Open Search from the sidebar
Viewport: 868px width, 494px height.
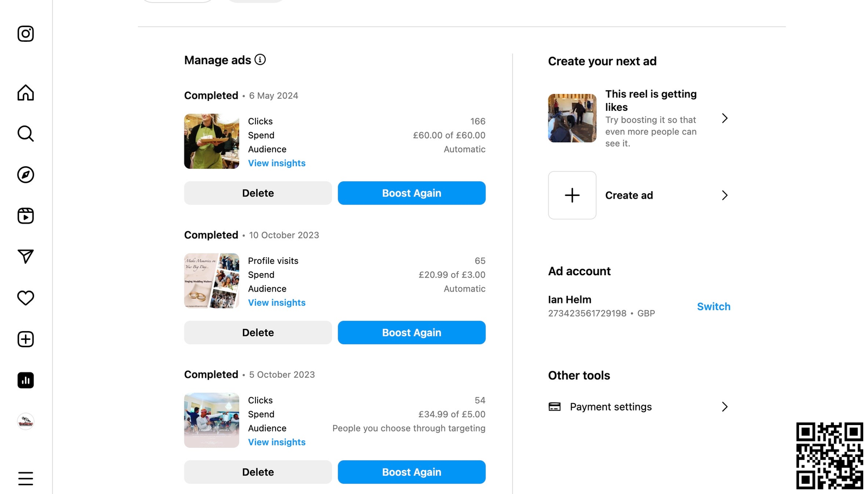(x=25, y=134)
